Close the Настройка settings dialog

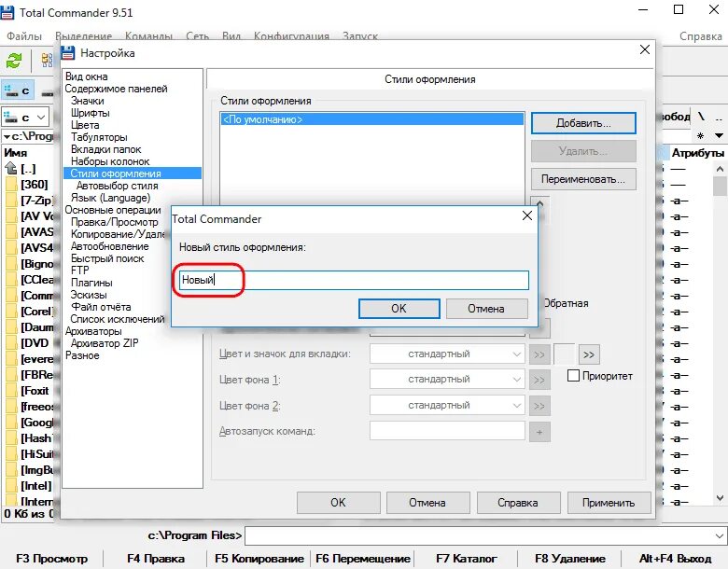tap(644, 49)
